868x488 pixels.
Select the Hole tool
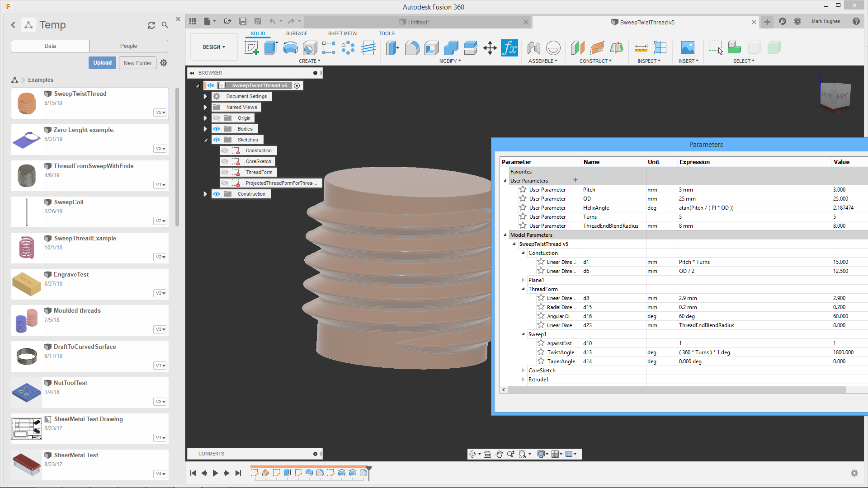(310, 47)
